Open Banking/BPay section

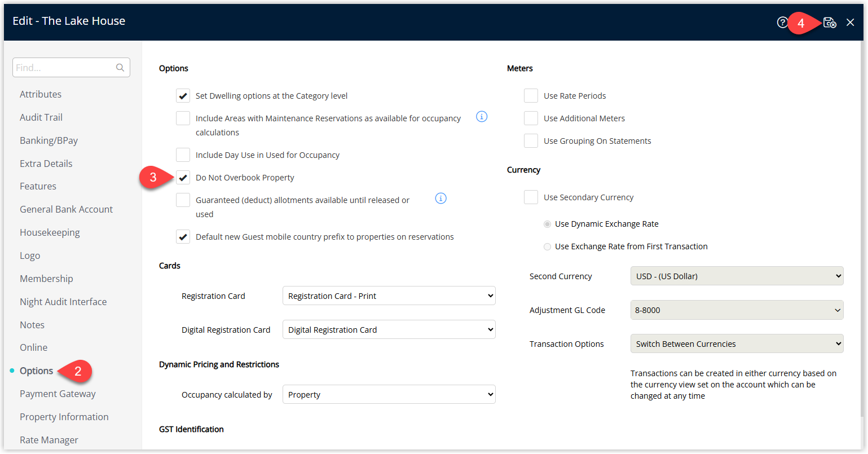click(49, 140)
